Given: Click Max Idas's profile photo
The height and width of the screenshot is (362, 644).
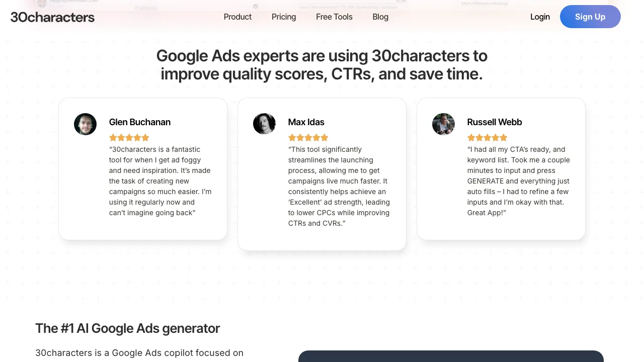Looking at the screenshot, I should 264,124.
